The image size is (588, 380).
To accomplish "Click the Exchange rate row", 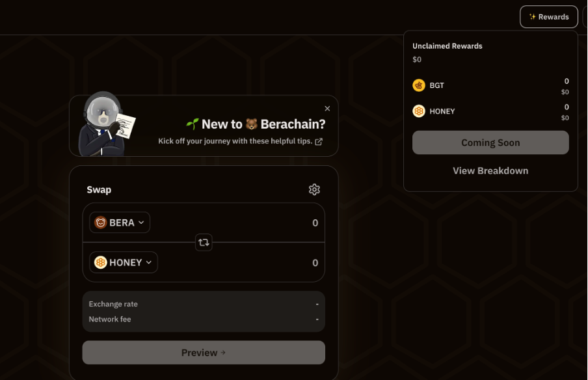I will pyautogui.click(x=204, y=304).
